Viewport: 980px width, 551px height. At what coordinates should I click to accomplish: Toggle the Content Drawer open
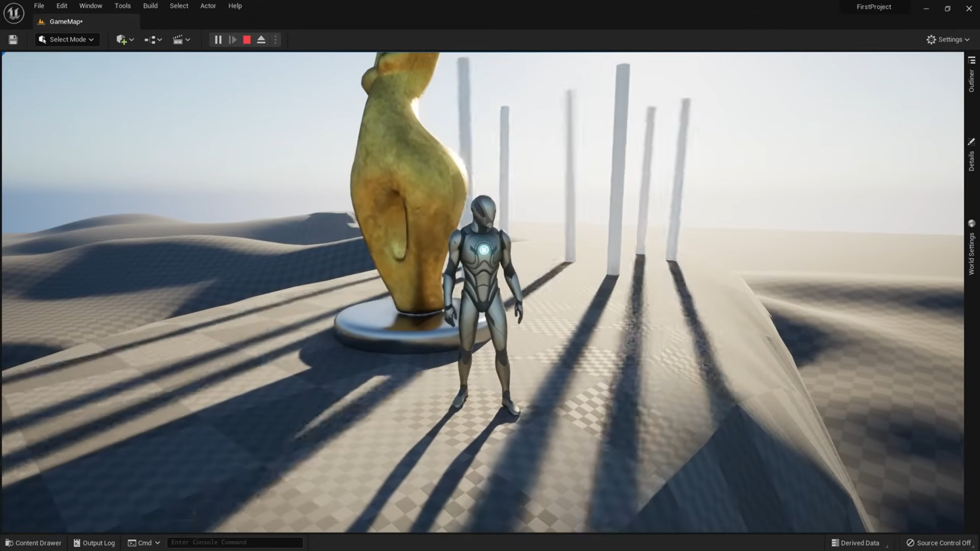click(33, 543)
